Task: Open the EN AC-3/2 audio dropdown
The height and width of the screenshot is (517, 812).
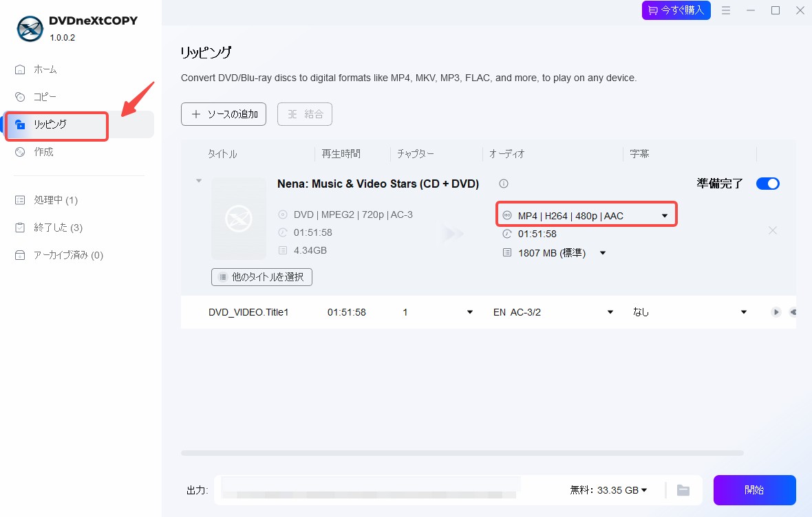Action: tap(553, 312)
